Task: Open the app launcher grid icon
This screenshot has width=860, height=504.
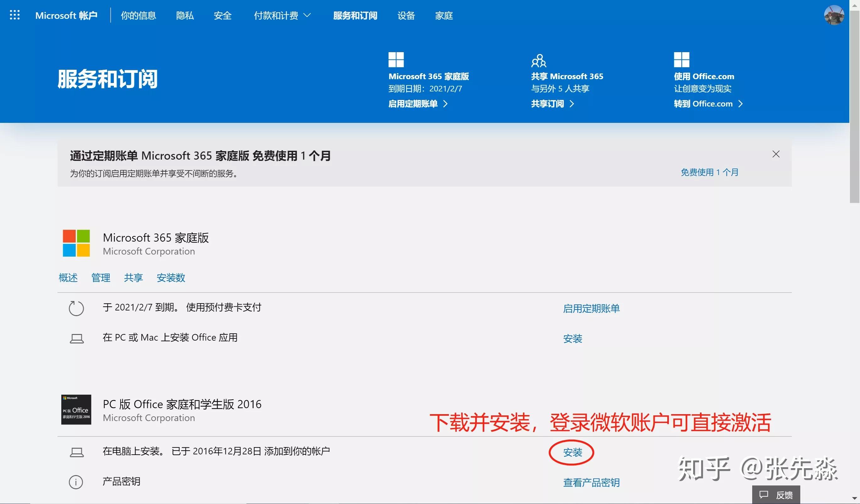Action: [15, 15]
